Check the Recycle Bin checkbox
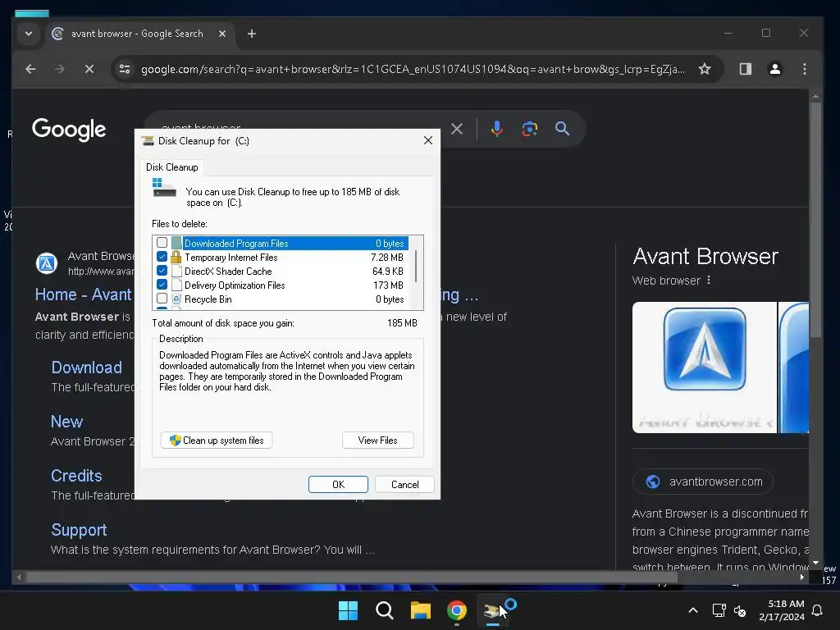The width and height of the screenshot is (840, 630). (x=162, y=299)
